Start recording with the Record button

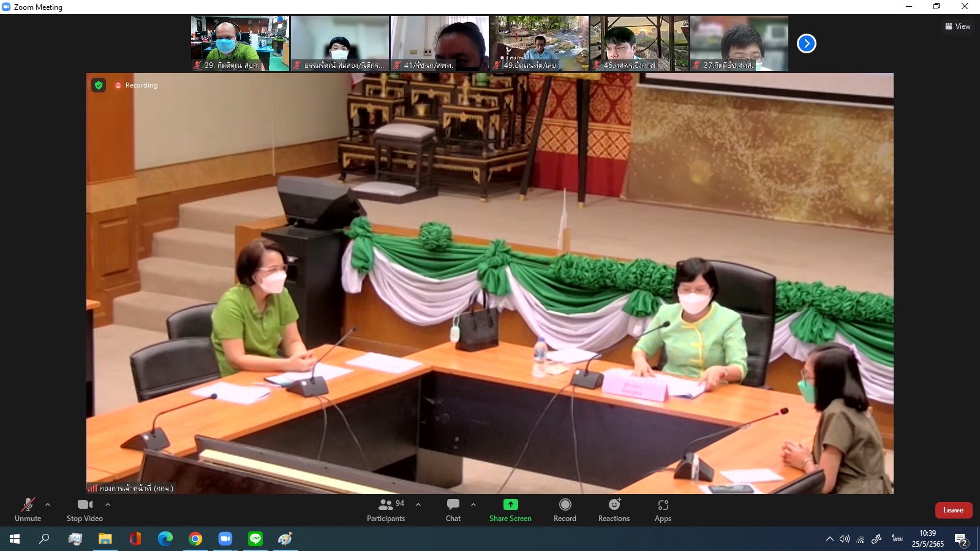[565, 509]
